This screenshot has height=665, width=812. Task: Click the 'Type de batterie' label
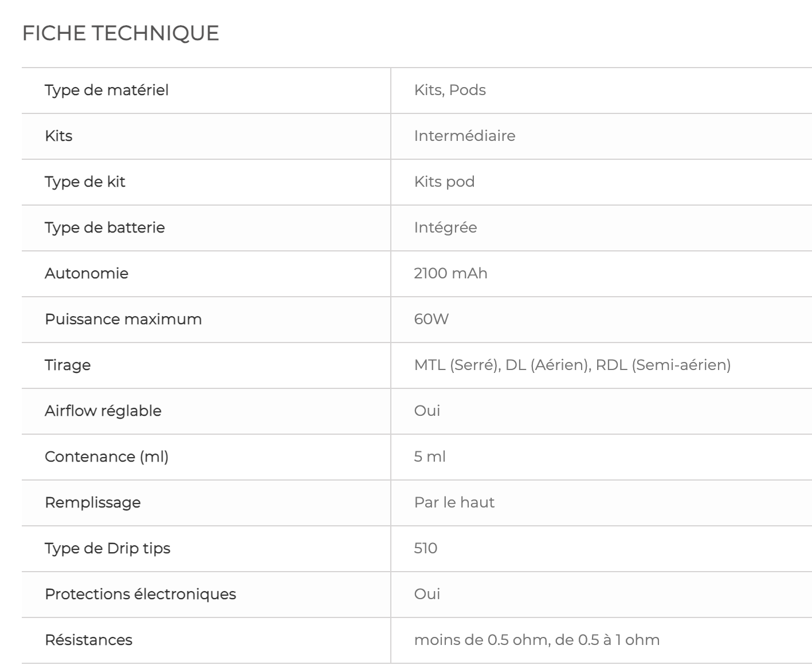(x=105, y=227)
